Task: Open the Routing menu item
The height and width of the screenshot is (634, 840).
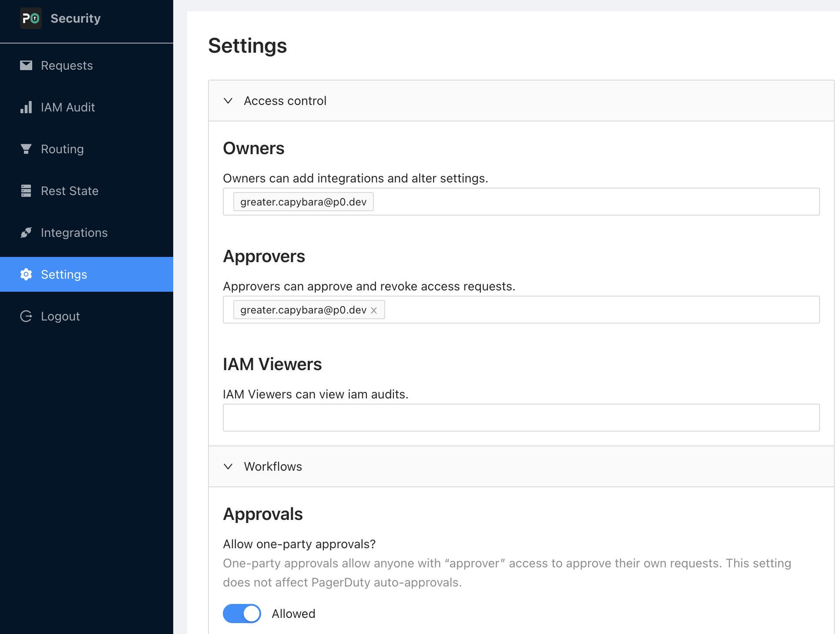Action: pos(62,149)
